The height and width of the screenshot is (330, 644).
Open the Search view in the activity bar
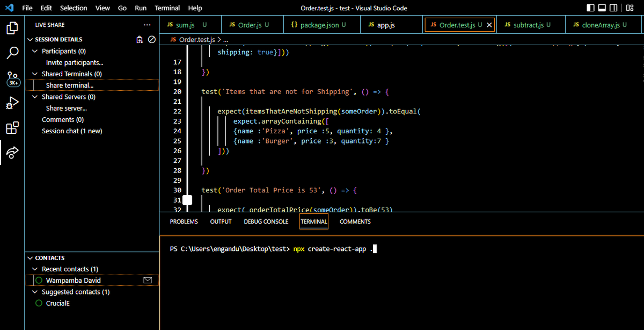pyautogui.click(x=12, y=53)
